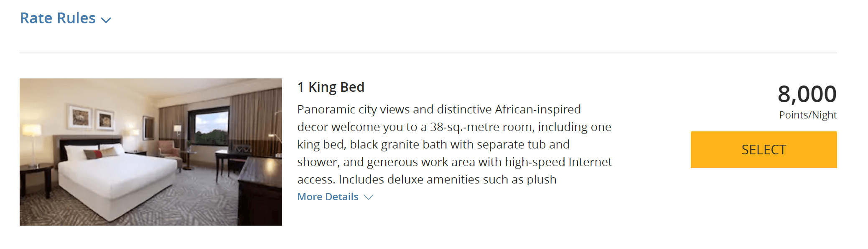Click the window view in room photo

click(x=209, y=127)
